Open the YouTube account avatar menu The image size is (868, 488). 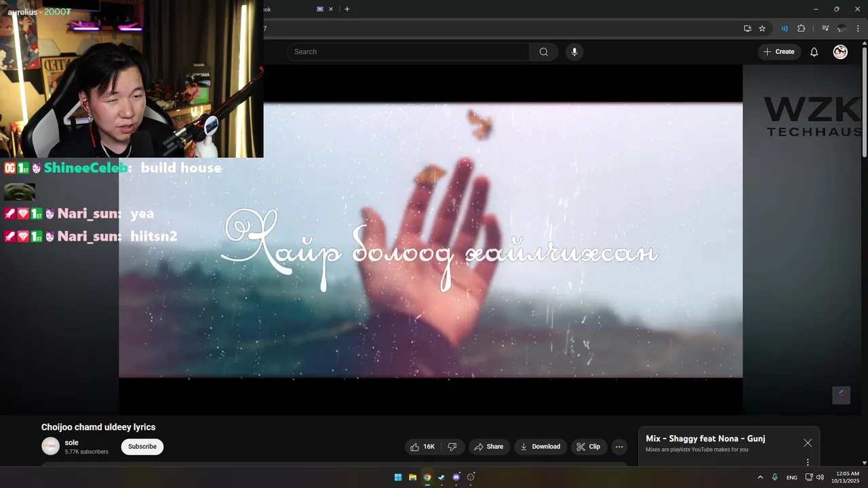(x=840, y=52)
